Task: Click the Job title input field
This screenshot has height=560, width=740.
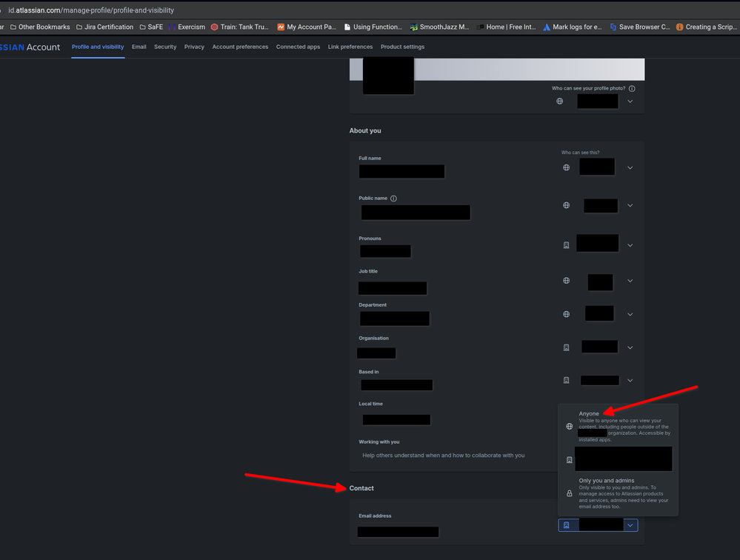Action: (x=393, y=288)
